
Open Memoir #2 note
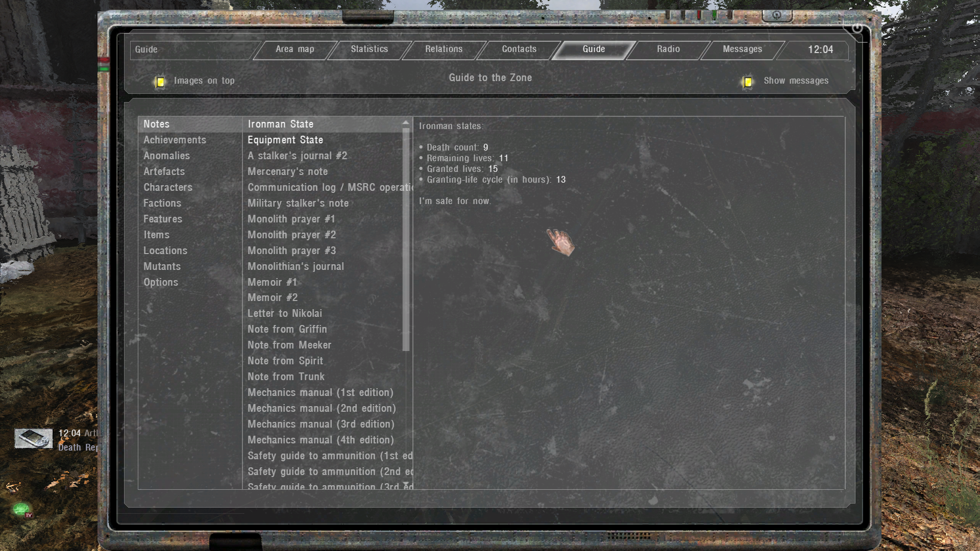point(323,298)
